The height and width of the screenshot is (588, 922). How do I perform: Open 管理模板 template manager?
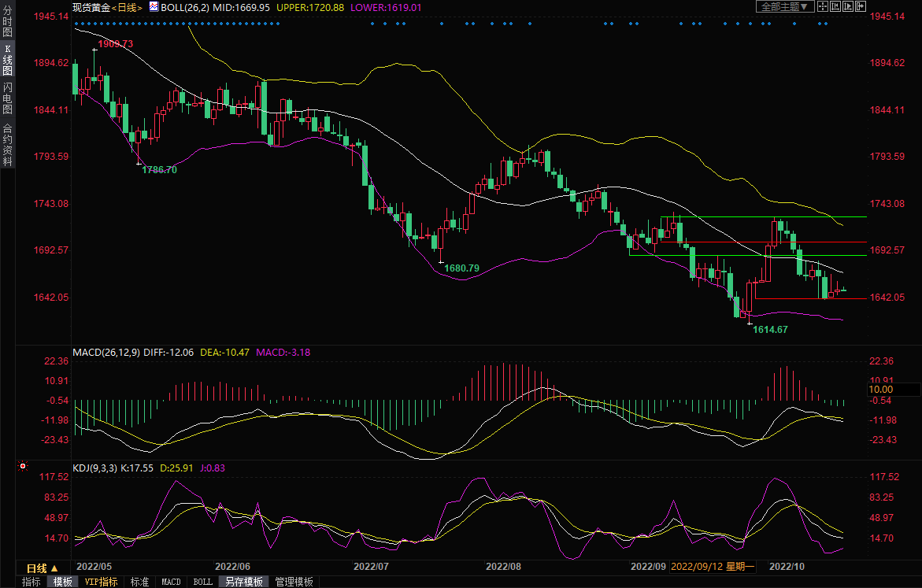click(294, 582)
